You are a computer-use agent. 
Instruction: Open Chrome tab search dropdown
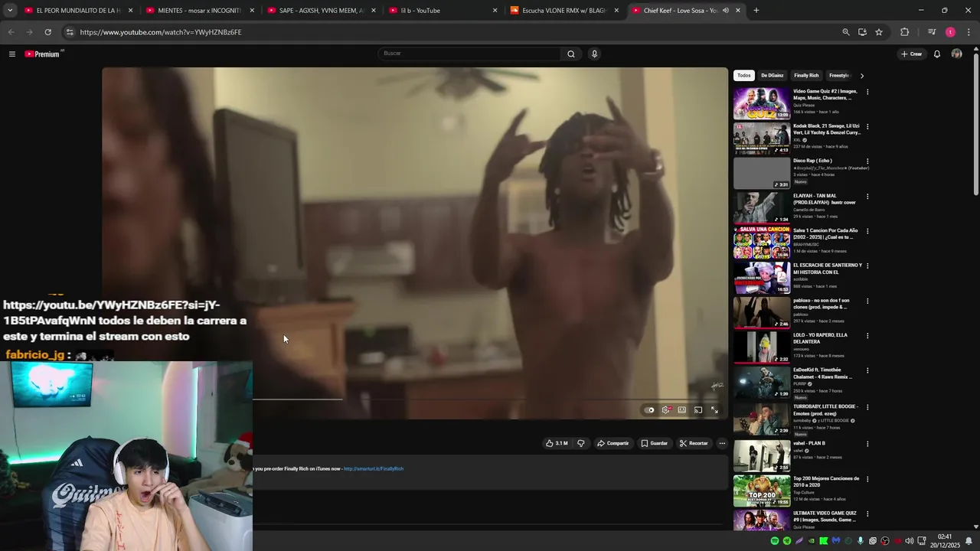coord(9,11)
